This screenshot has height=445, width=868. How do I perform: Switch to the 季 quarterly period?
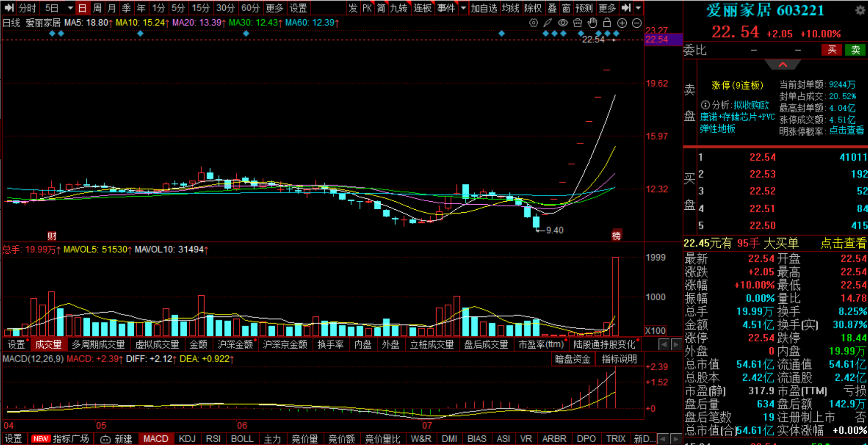(x=126, y=8)
